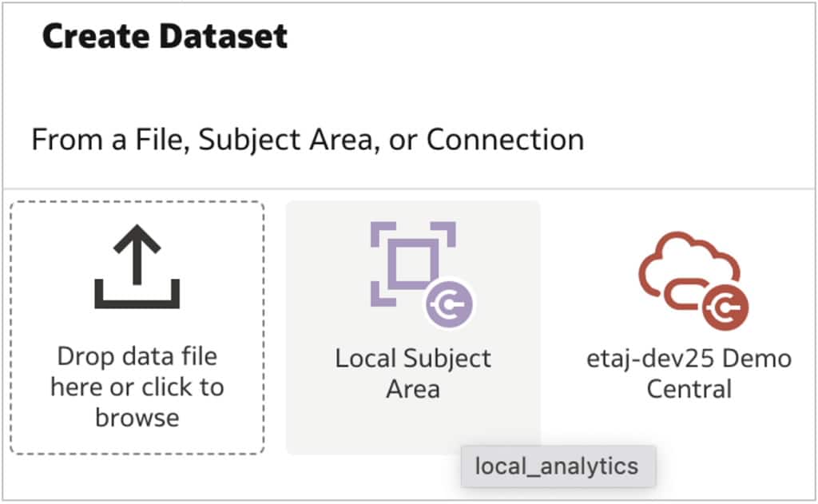Click the Create Dataset heading
The width and height of the screenshot is (818, 504).
coord(163,35)
